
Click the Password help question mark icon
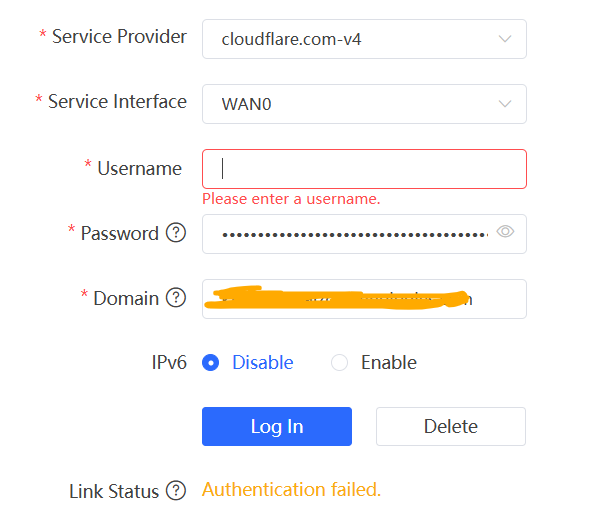pos(176,233)
